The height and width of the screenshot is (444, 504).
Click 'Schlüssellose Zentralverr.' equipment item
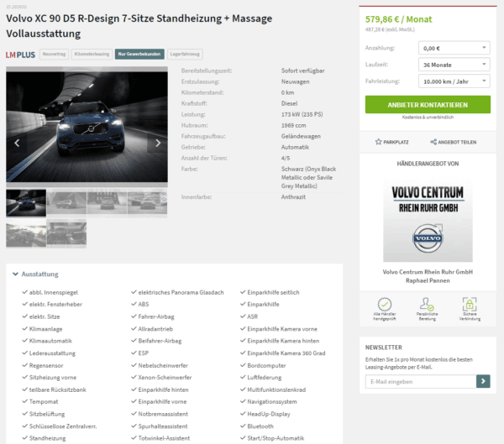pos(63,426)
